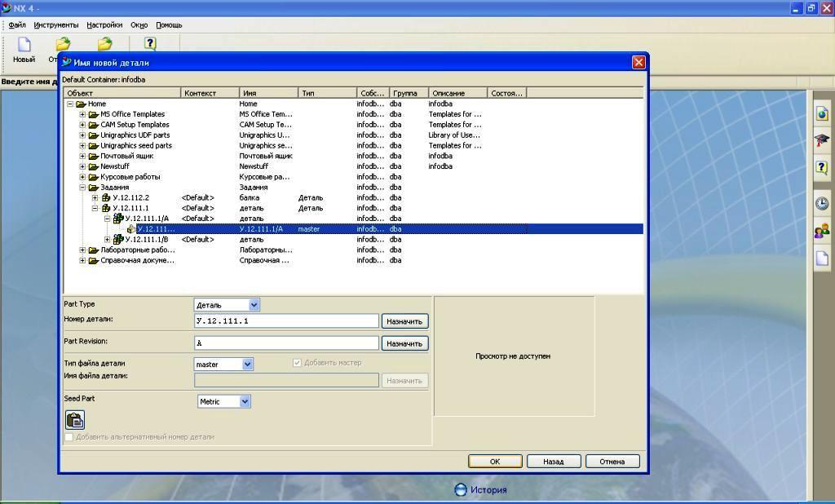Select the У.12.111.1 item row
The image size is (835, 504).
point(353,208)
